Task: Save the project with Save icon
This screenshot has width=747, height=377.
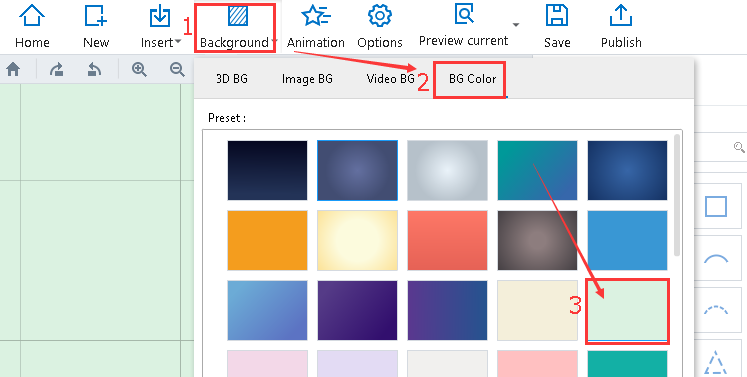Action: click(x=557, y=26)
